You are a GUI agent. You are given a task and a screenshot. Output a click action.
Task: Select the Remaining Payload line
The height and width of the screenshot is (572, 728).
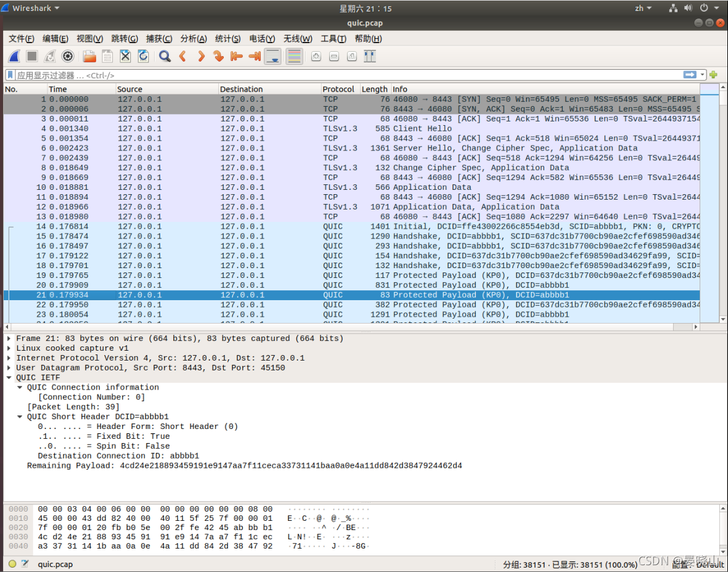point(244,466)
